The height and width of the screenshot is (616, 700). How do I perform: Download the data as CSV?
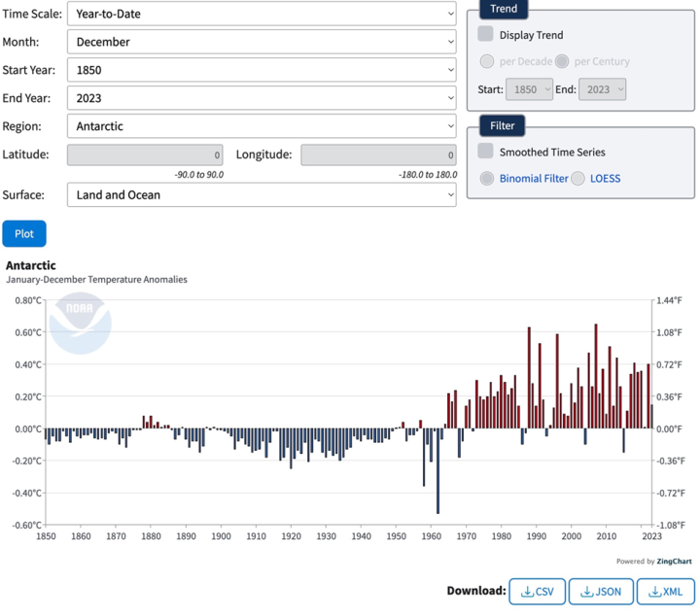coord(537,591)
